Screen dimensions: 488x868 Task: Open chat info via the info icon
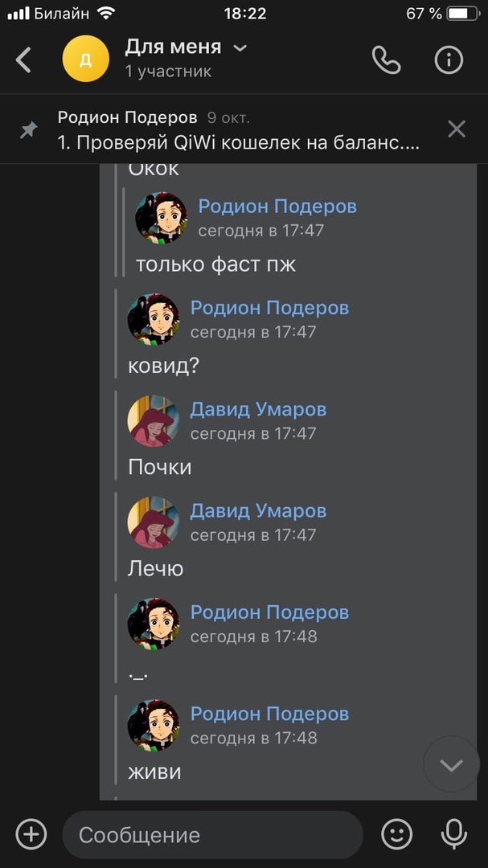tap(449, 59)
